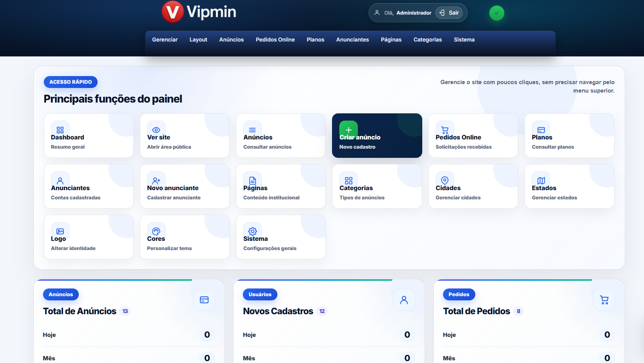Open the Sistema menu in navbar
This screenshot has height=363, width=644.
(464, 40)
